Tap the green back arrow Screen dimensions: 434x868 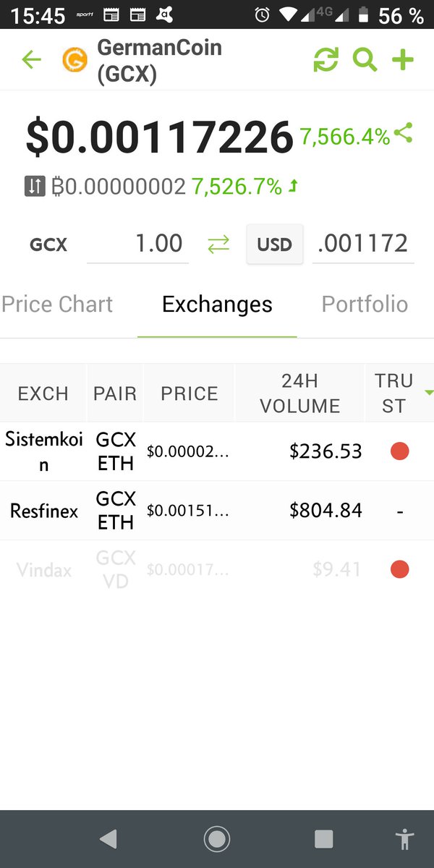tap(31, 60)
